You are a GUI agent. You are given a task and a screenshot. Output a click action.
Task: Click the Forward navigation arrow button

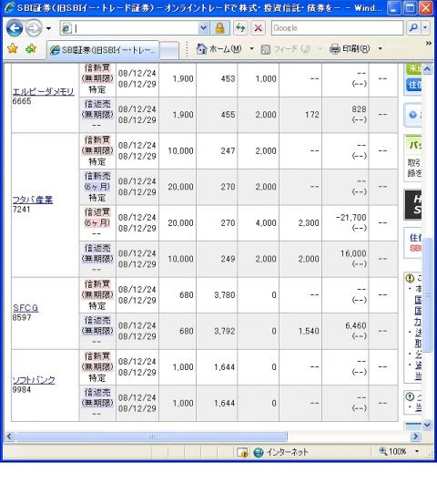coord(34,28)
